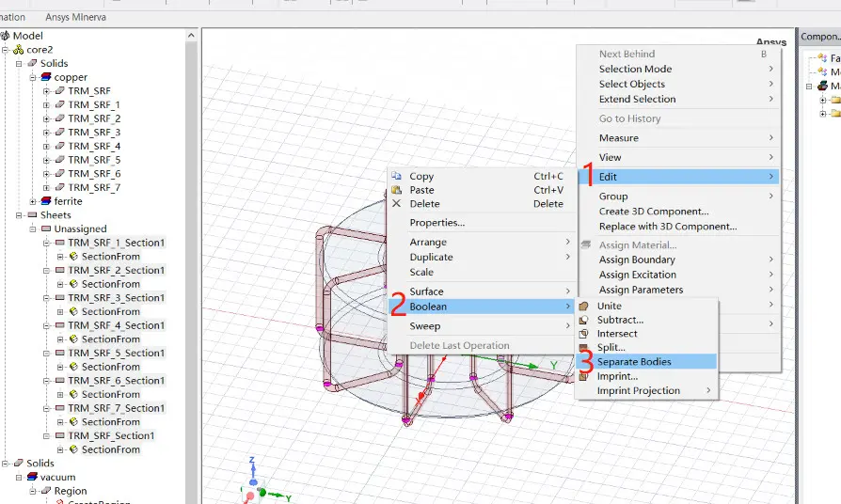Open the Assign Boundary submenu
Screen dimensions: 841x504
click(679, 260)
